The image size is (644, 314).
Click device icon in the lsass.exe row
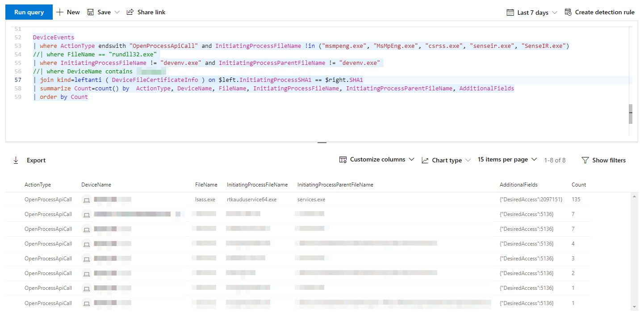[87, 199]
